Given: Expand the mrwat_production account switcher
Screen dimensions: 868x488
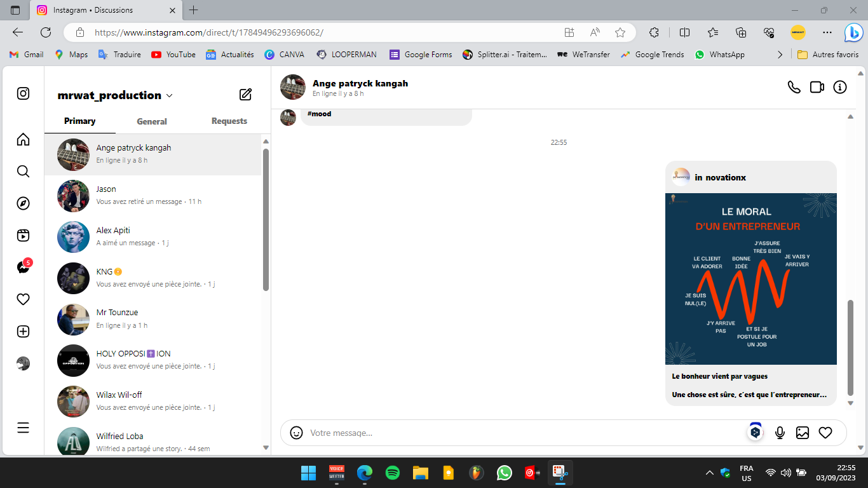Looking at the screenshot, I should click(170, 95).
